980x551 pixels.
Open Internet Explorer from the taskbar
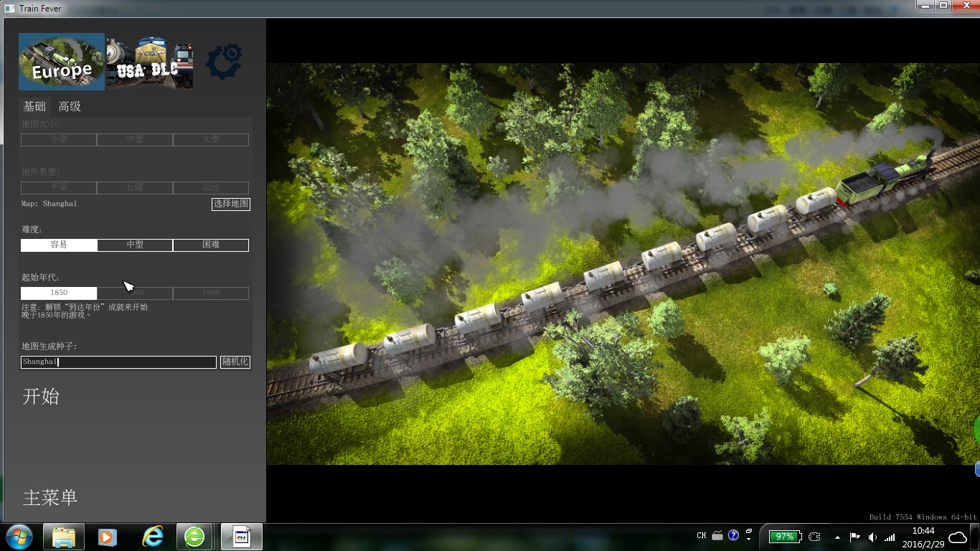(152, 537)
